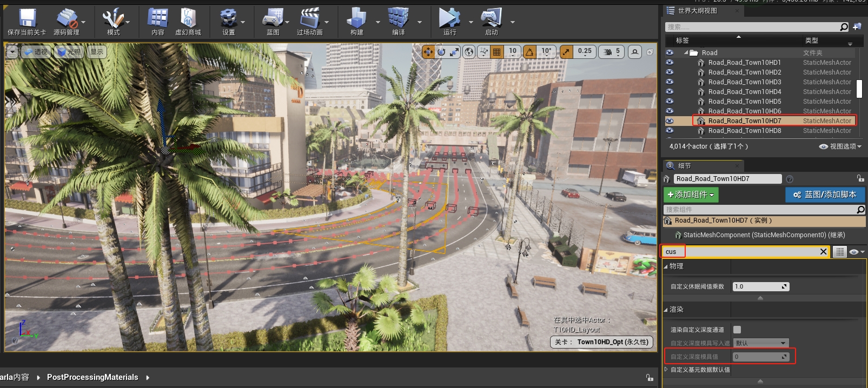
Task: Expand the 自定义基元数据默认值 section
Action: point(666,370)
